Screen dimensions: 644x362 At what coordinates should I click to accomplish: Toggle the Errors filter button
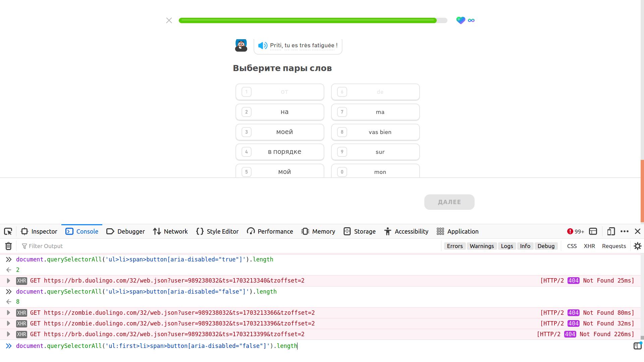click(454, 246)
